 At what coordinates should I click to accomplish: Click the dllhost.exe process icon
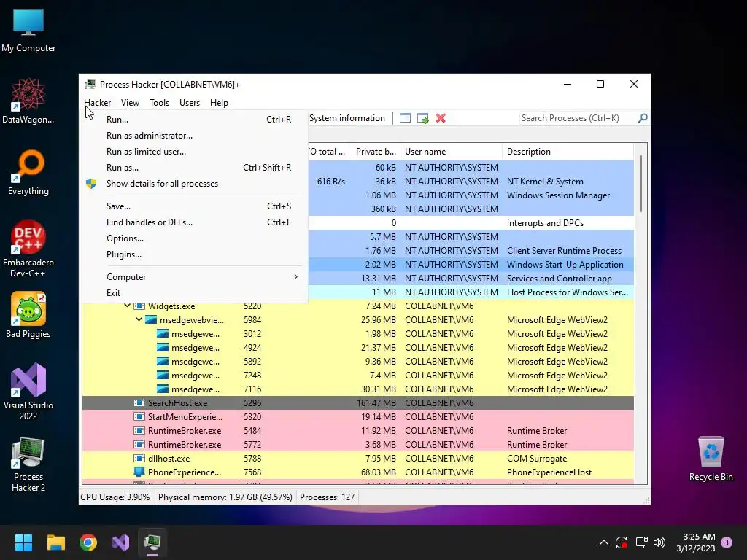point(139,459)
